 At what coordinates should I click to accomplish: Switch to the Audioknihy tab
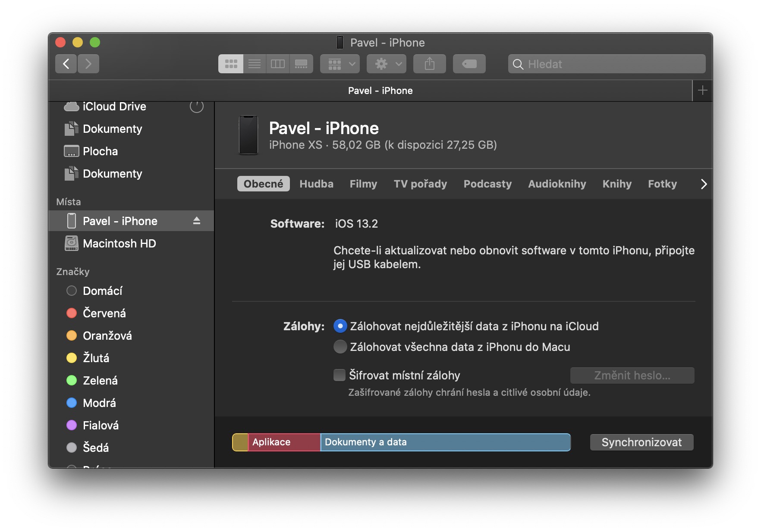tap(557, 184)
